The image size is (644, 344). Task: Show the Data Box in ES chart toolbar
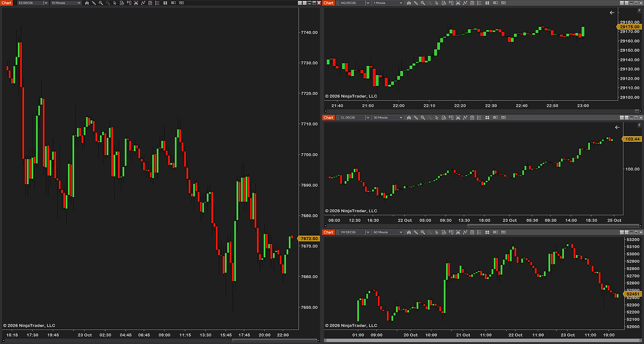click(122, 3)
